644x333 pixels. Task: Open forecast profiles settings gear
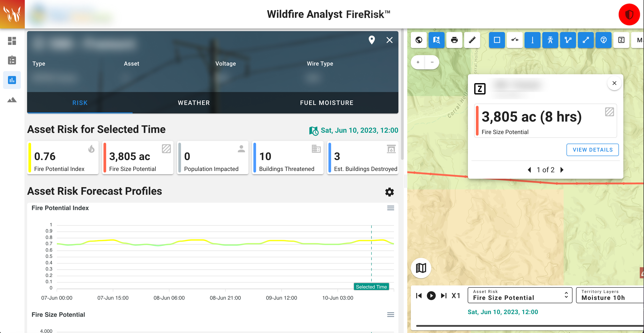pyautogui.click(x=389, y=192)
